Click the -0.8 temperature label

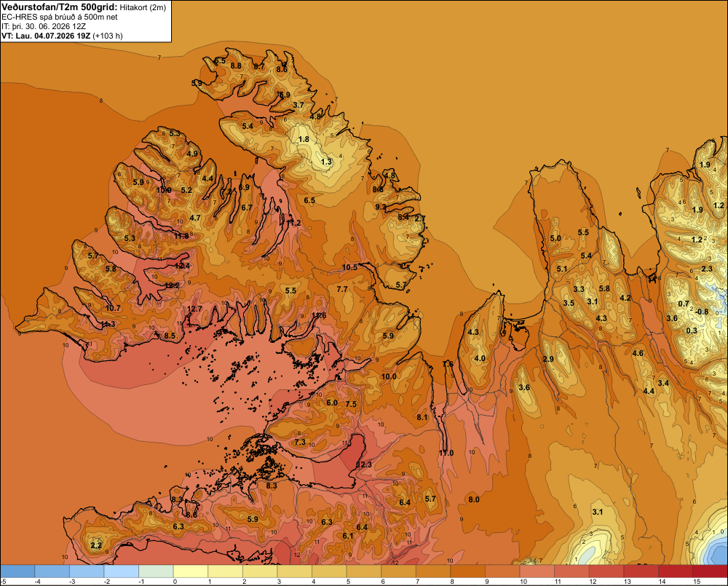click(702, 312)
